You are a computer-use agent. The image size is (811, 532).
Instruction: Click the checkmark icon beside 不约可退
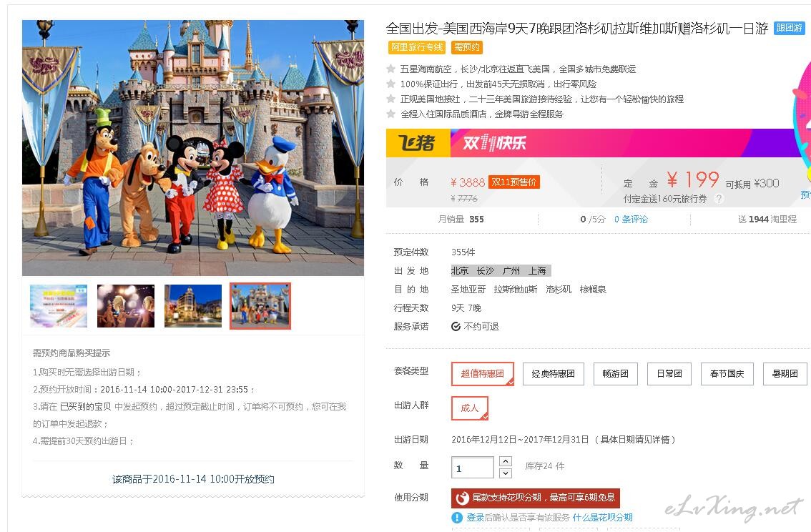pos(456,327)
